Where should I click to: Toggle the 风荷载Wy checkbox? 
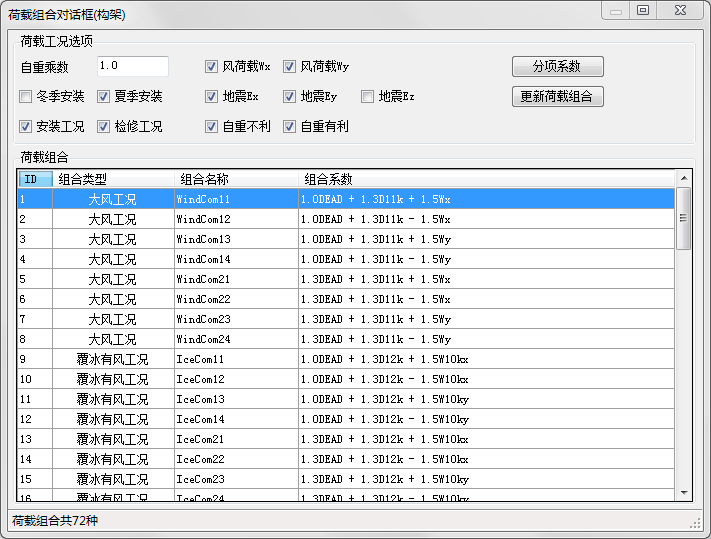pyautogui.click(x=290, y=67)
